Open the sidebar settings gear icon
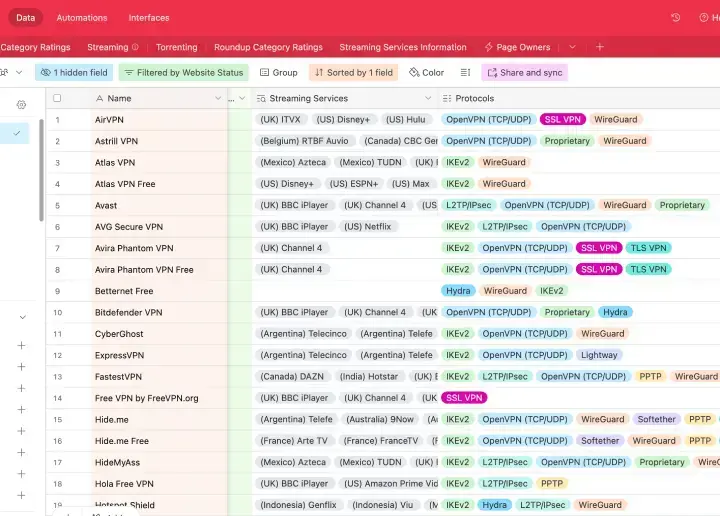The height and width of the screenshot is (516, 720). (21, 105)
